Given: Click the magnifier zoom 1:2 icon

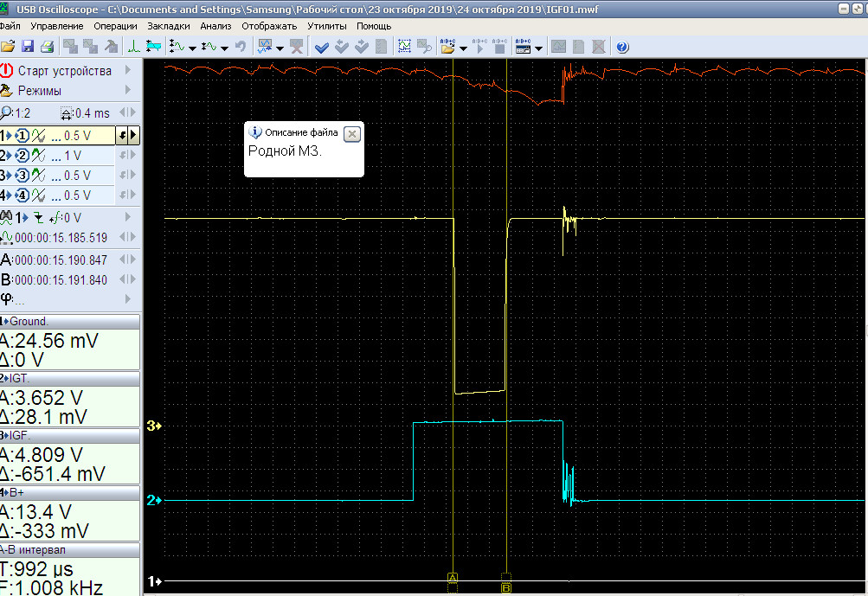Looking at the screenshot, I should tap(7, 112).
